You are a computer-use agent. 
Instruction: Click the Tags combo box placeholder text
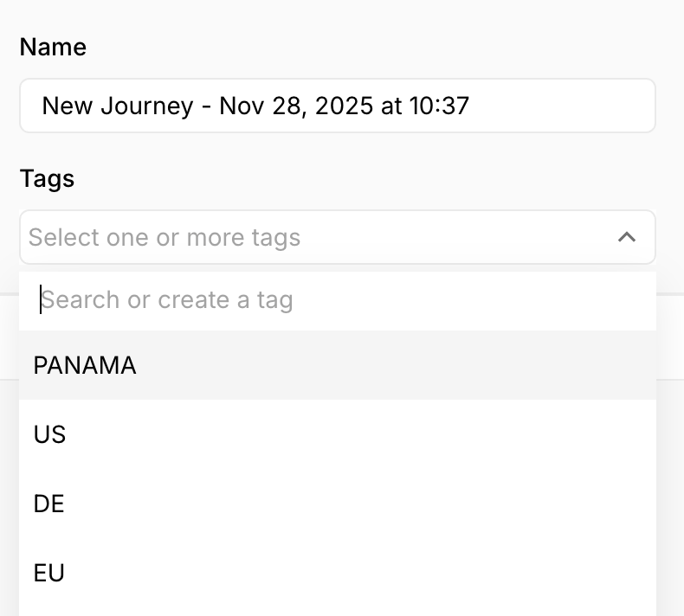165,237
